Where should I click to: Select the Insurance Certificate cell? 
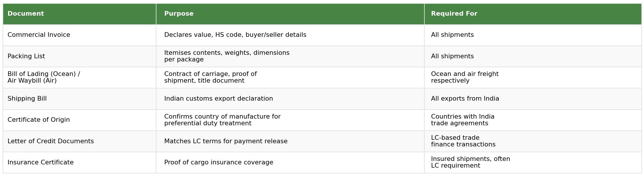coord(79,162)
